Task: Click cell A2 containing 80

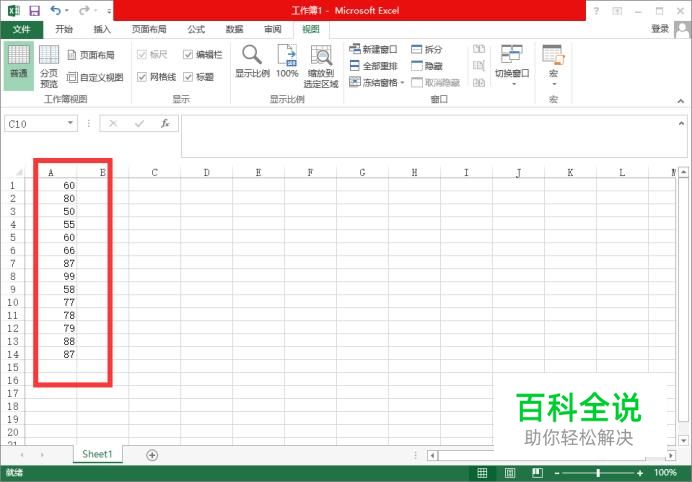Action: (x=51, y=198)
